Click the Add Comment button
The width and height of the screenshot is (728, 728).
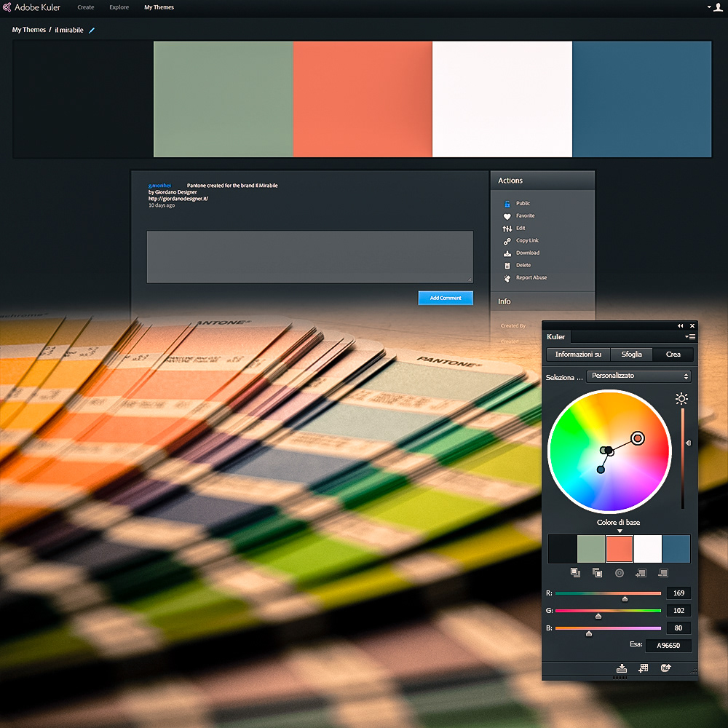click(x=446, y=298)
